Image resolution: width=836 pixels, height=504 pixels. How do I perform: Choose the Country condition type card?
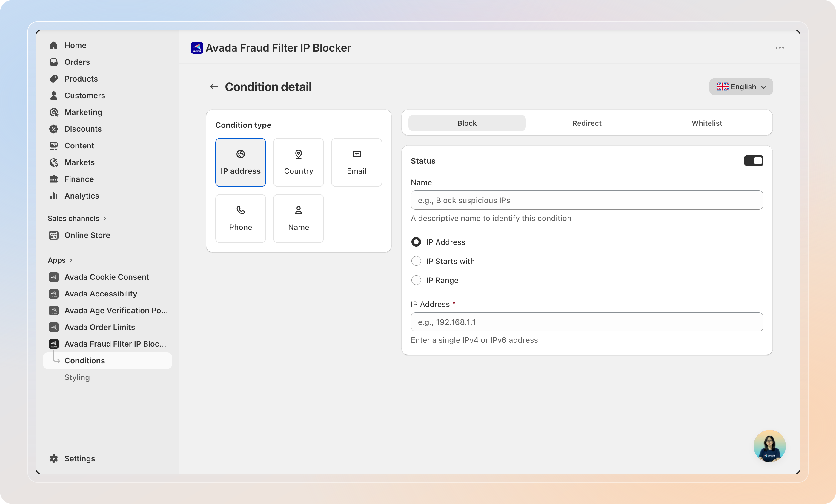(x=299, y=162)
